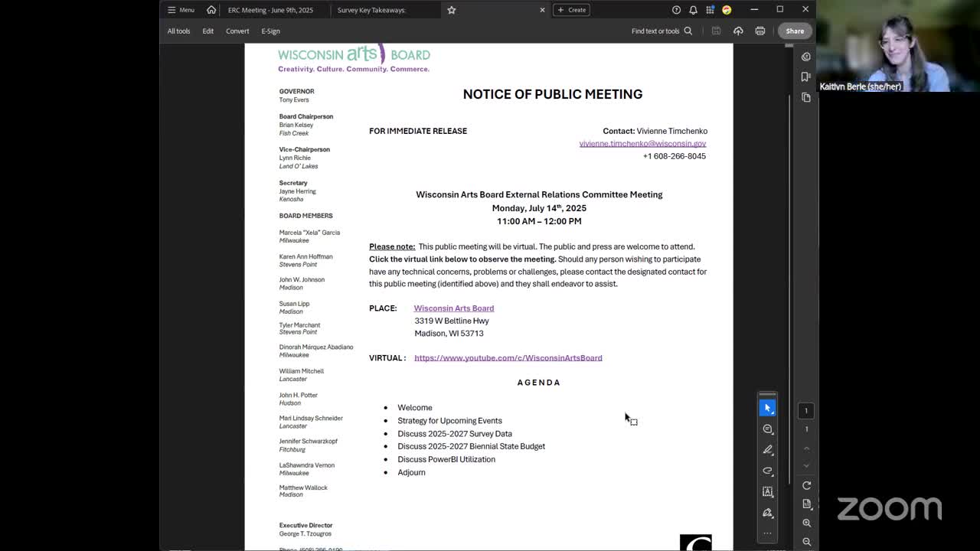Switch to Survey Key Takeaways tab

(371, 10)
